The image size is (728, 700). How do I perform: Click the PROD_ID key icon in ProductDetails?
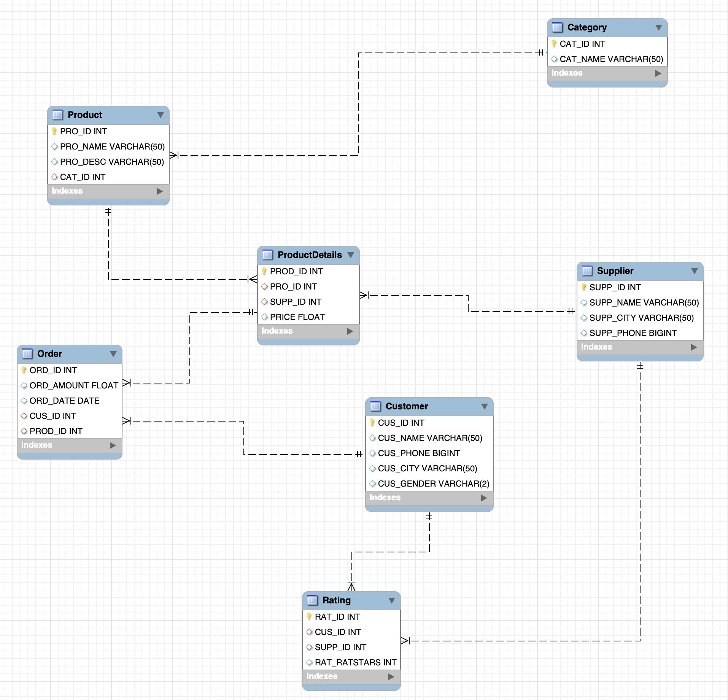click(264, 271)
